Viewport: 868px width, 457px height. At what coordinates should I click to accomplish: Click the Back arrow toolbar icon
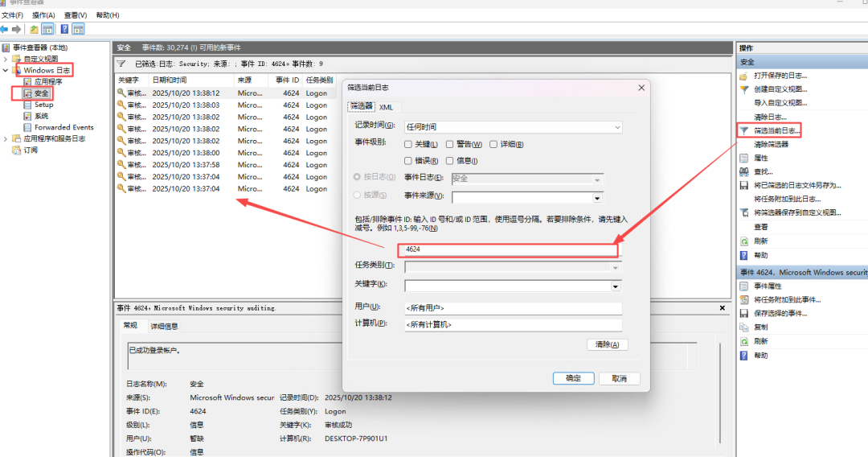pyautogui.click(x=5, y=29)
